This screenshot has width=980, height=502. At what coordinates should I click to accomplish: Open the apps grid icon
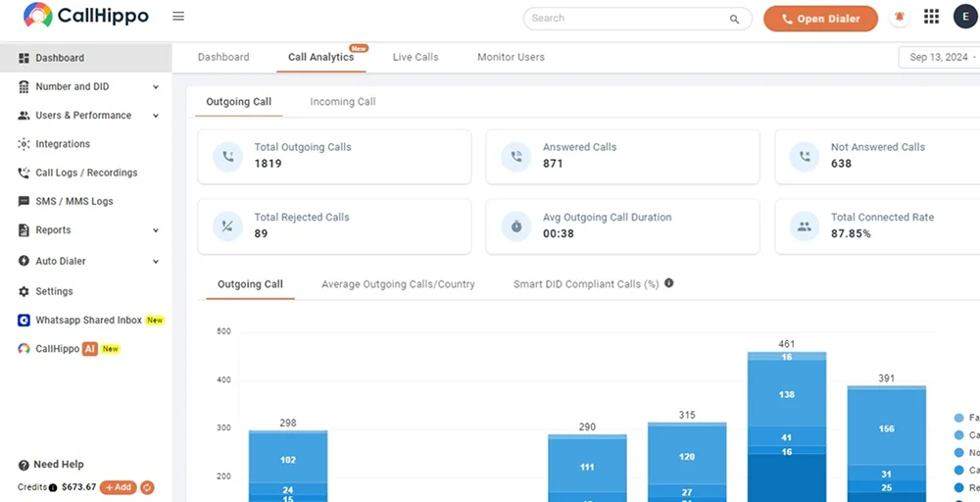coord(931,17)
